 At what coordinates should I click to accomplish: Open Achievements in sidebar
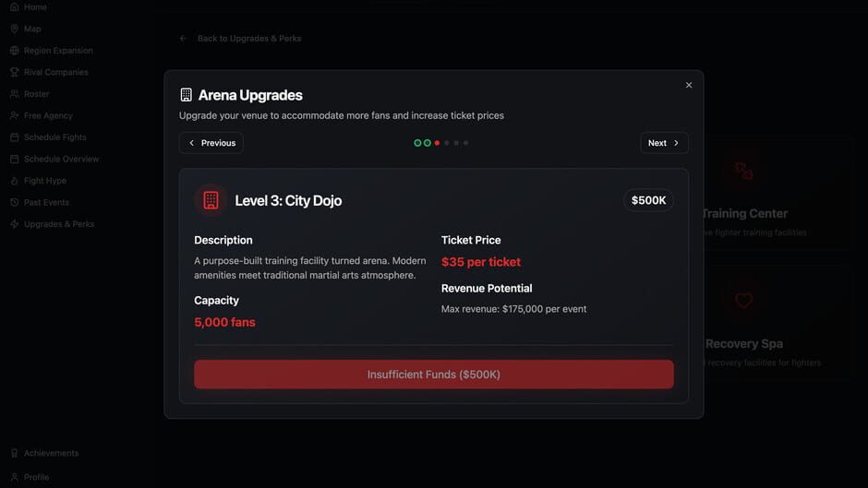point(51,453)
